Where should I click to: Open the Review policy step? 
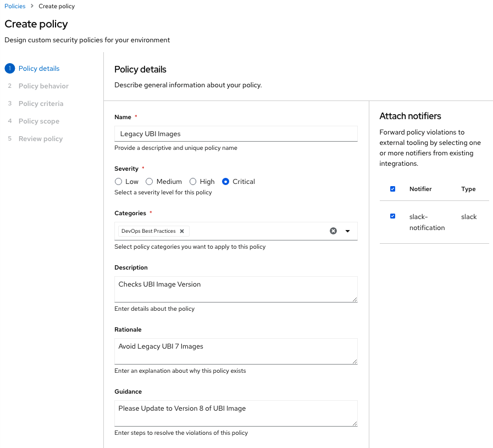click(x=41, y=139)
